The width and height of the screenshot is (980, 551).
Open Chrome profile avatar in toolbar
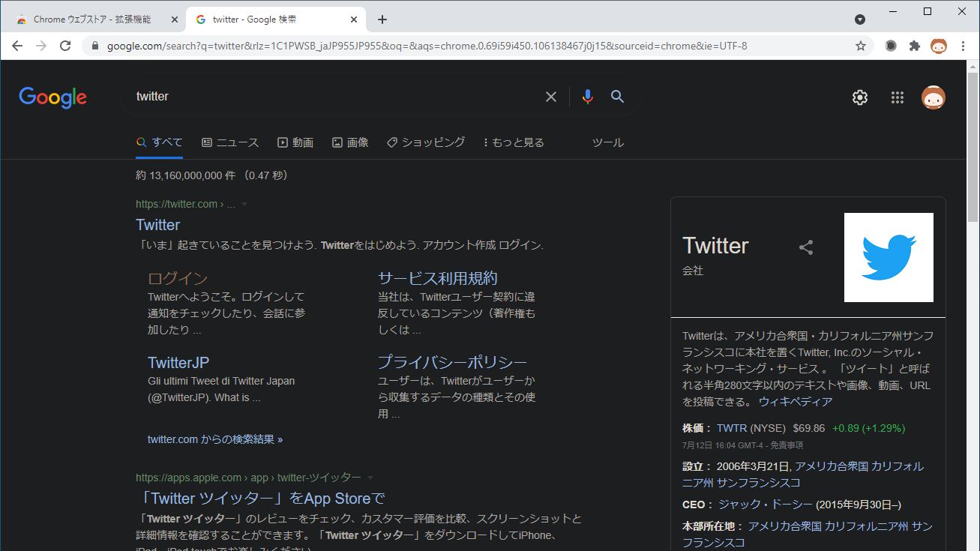[939, 46]
